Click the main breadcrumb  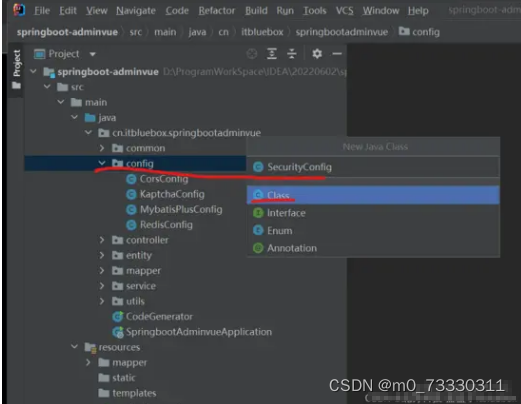(x=165, y=32)
